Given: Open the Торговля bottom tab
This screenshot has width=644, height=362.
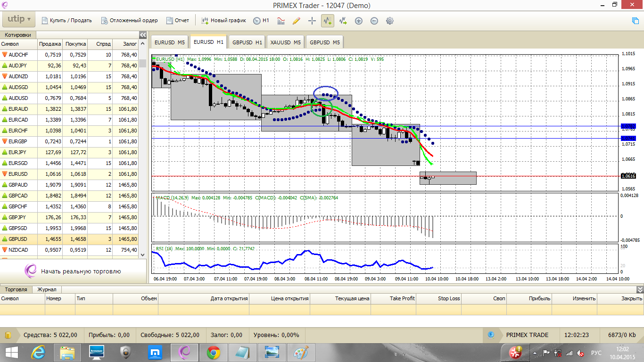Looking at the screenshot, I should (16, 289).
